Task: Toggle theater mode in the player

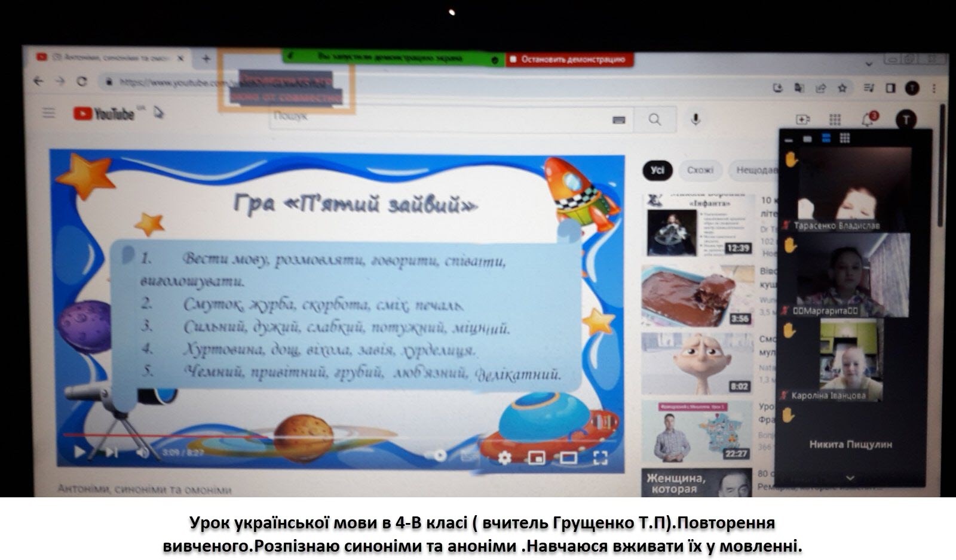Action: coord(568,458)
